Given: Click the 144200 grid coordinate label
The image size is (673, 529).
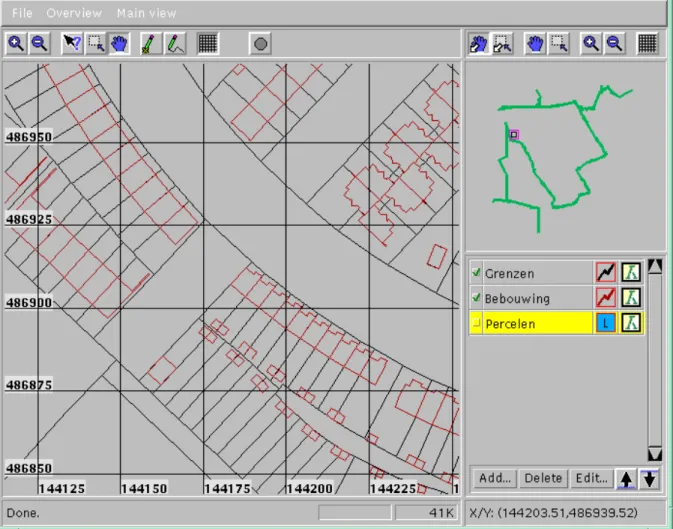Looking at the screenshot, I should (309, 488).
